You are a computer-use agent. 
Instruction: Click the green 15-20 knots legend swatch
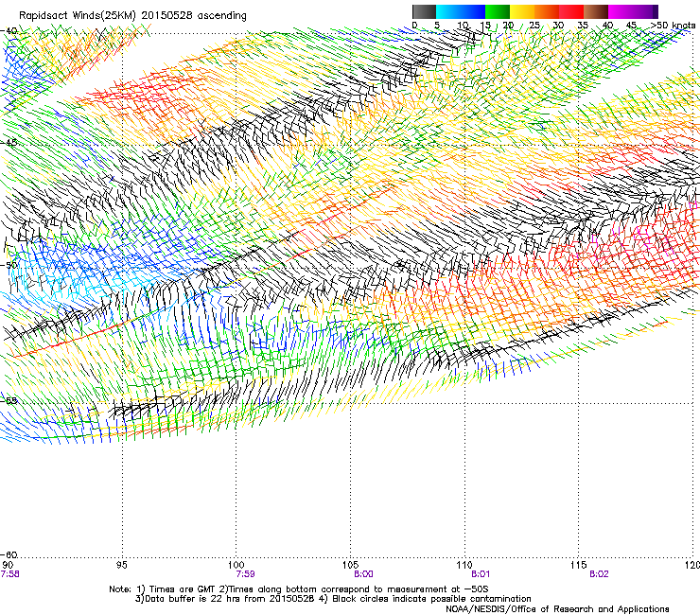tap(498, 11)
